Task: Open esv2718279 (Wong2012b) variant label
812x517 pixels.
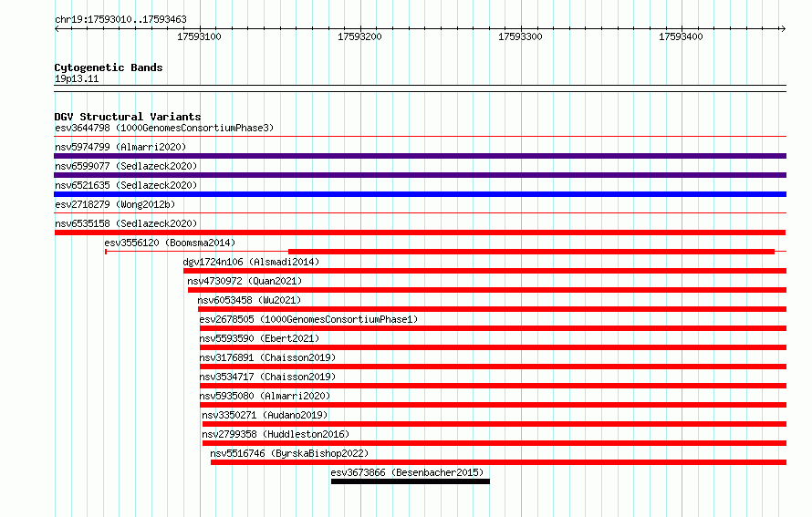Action: coord(115,204)
